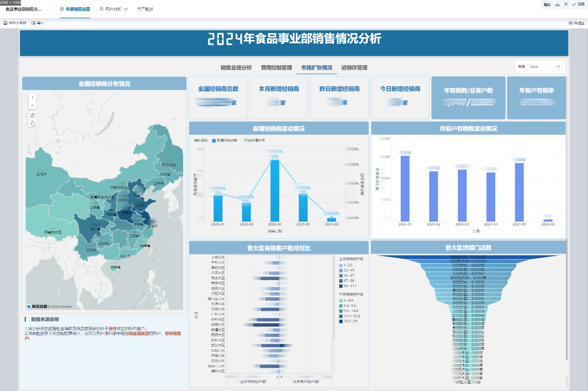Click the download icon in the top bar
The image size is (588, 391).
(x=558, y=4)
